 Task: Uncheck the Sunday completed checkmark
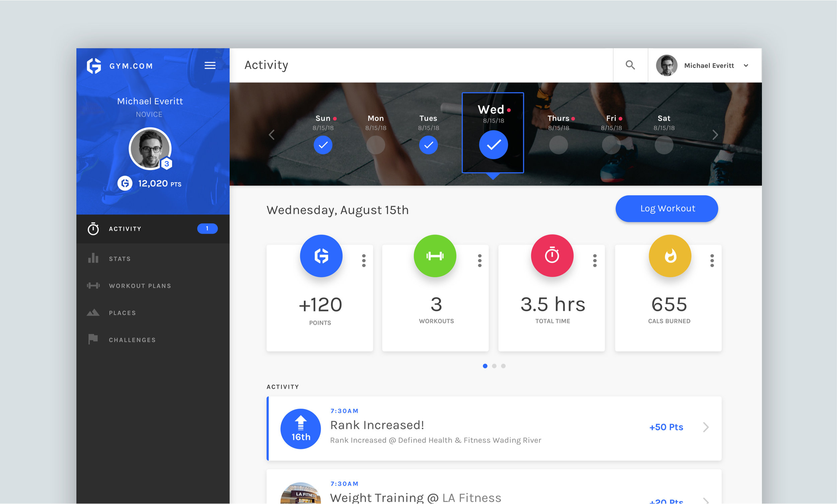click(323, 145)
